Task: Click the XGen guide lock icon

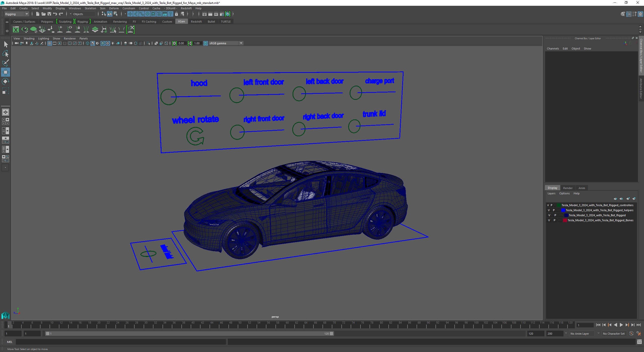Action: pos(77,30)
